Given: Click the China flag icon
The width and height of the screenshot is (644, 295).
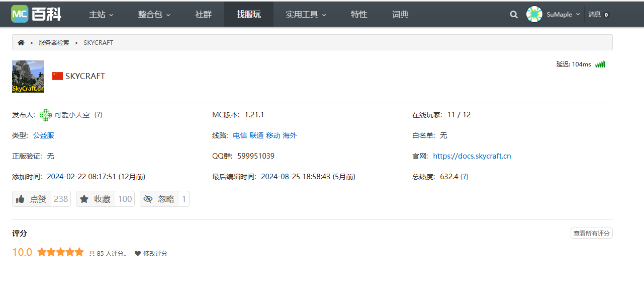Looking at the screenshot, I should pos(57,76).
